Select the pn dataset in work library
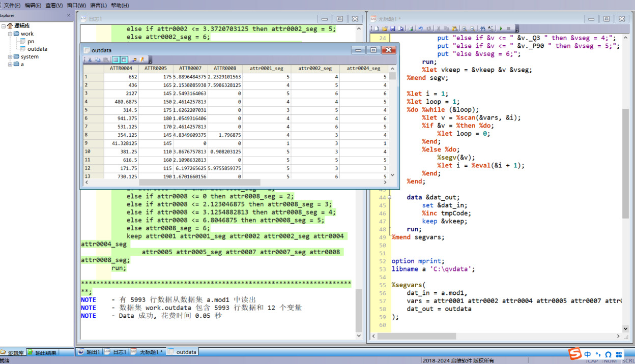Image resolution: width=635 pixels, height=364 pixels. pyautogui.click(x=31, y=41)
